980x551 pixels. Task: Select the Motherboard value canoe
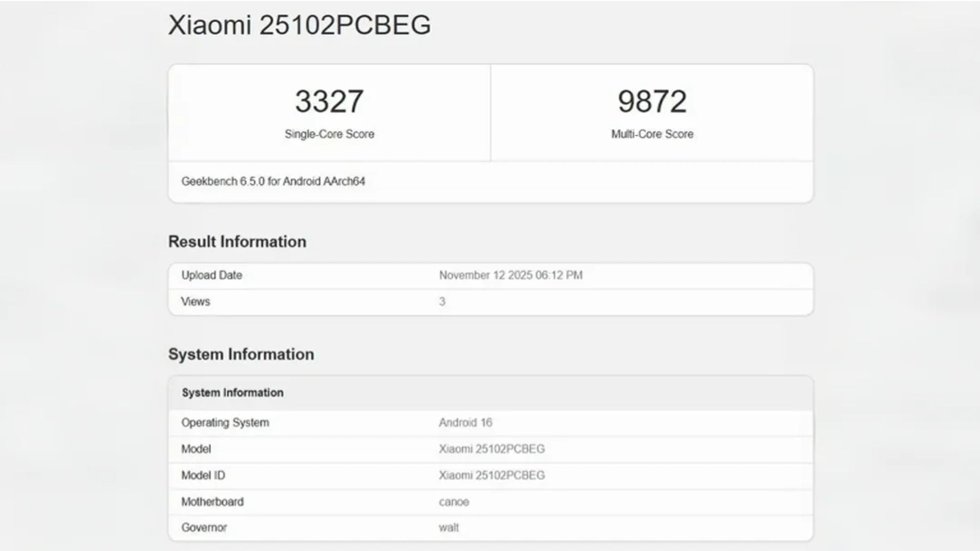pyautogui.click(x=454, y=502)
